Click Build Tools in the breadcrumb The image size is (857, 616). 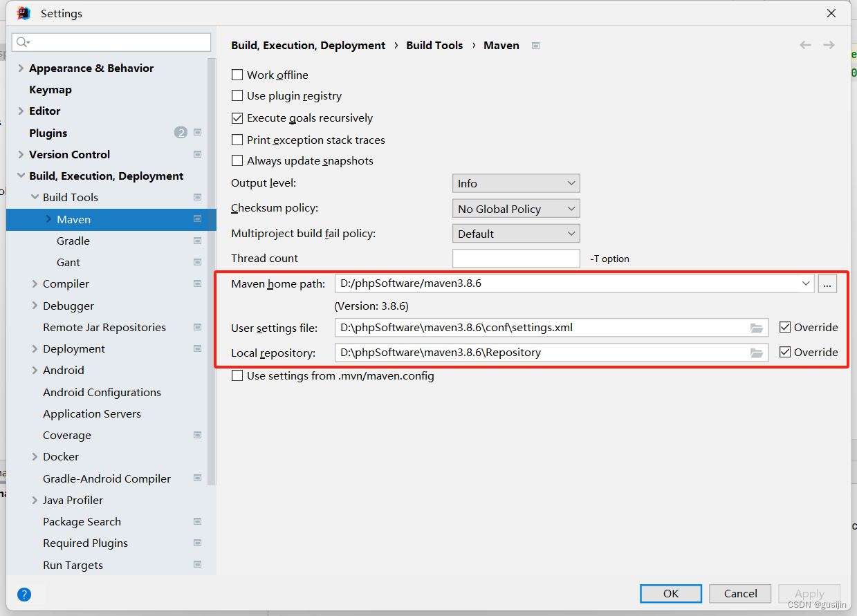click(434, 45)
